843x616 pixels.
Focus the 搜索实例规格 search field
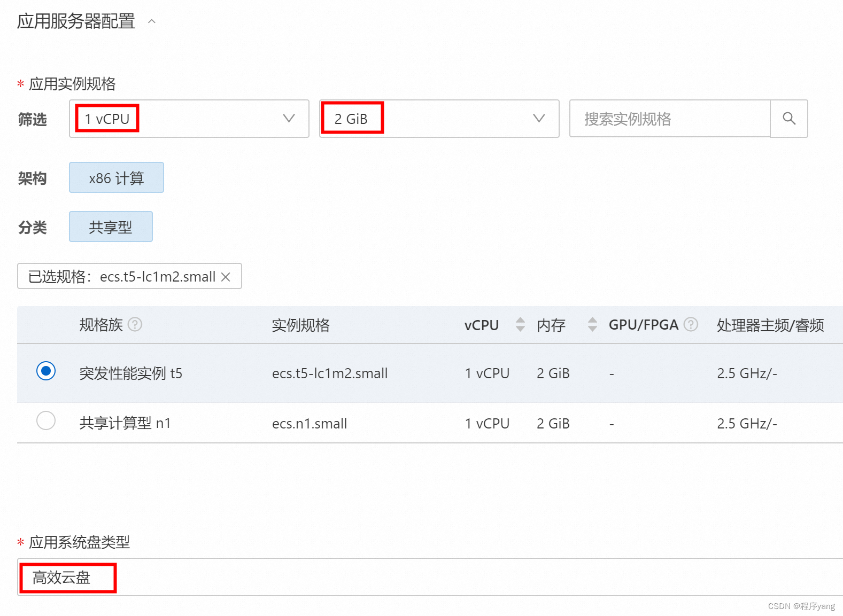pyautogui.click(x=670, y=119)
